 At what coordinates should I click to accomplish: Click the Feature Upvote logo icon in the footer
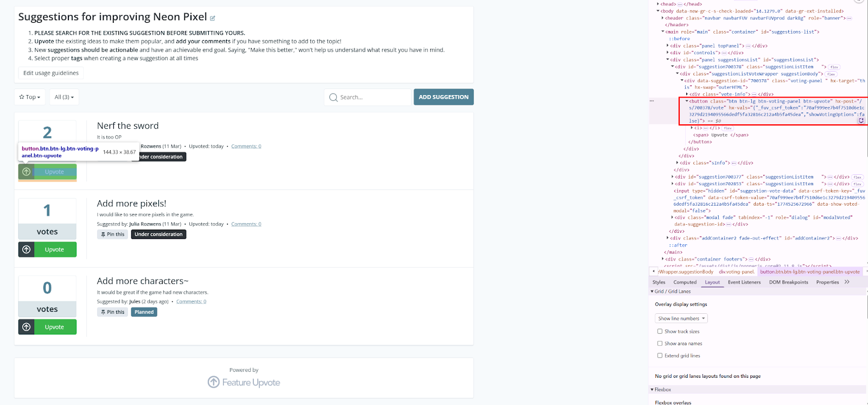[x=214, y=382]
